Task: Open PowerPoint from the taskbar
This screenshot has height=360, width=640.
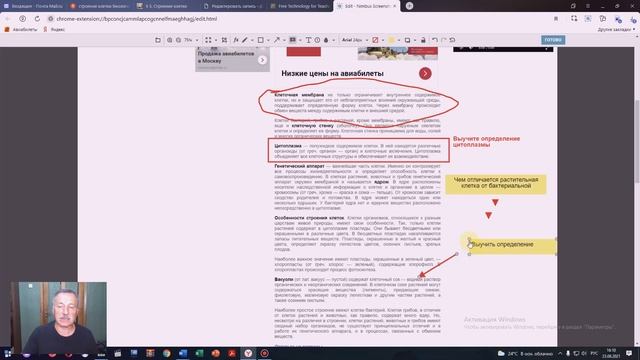Action: click(x=216, y=353)
